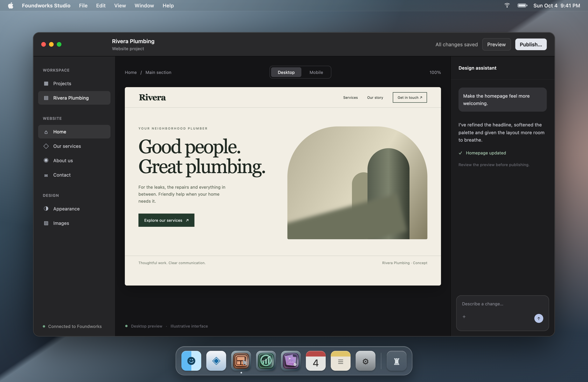Open the Window menu
Image resolution: width=588 pixels, height=382 pixels.
[144, 5]
